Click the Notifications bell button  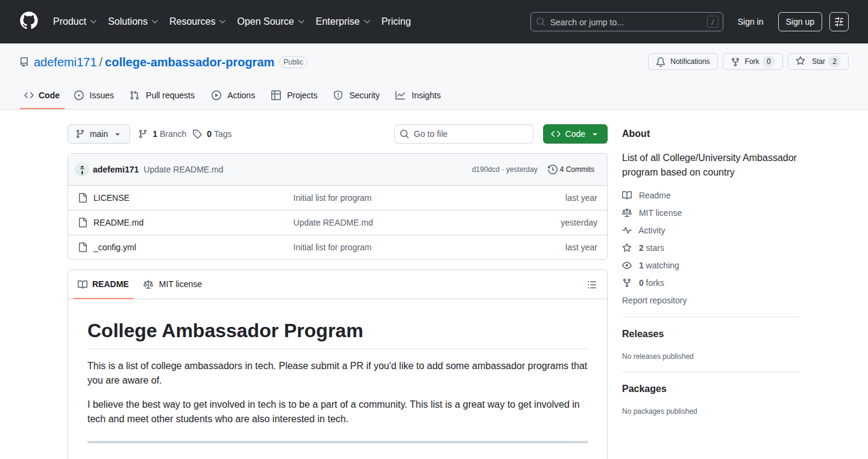683,62
